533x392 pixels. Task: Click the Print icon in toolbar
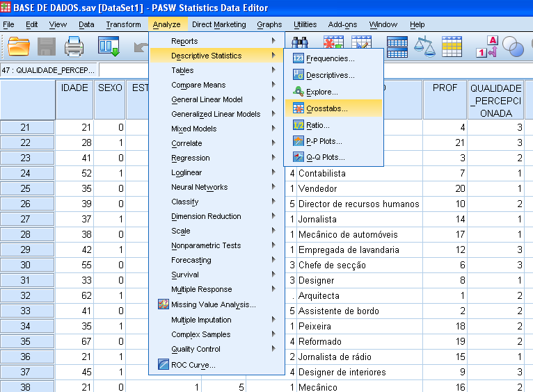[x=74, y=47]
